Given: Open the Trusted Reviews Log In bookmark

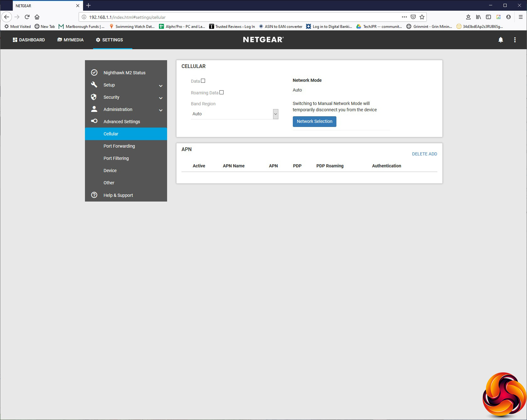Looking at the screenshot, I should pyautogui.click(x=232, y=26).
